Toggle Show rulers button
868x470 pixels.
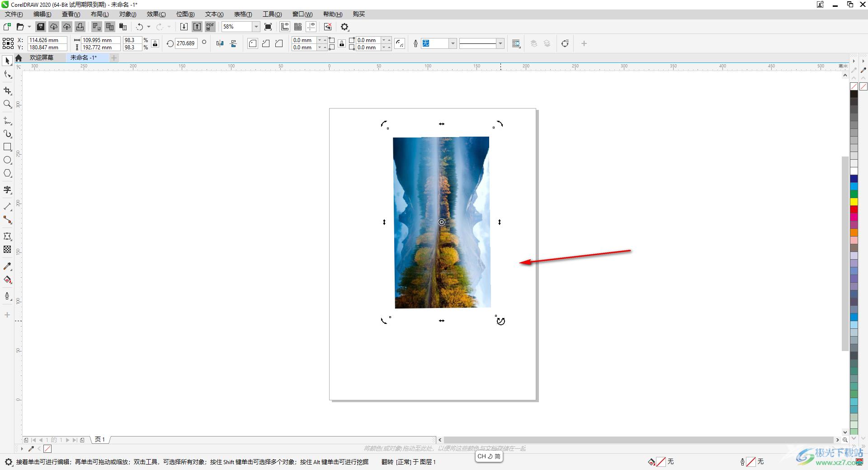(285, 27)
